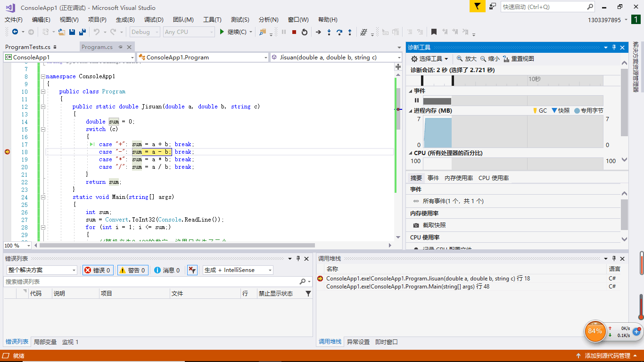Click the Step Into icon
Viewport: 644px width, 362px height.
click(x=329, y=32)
